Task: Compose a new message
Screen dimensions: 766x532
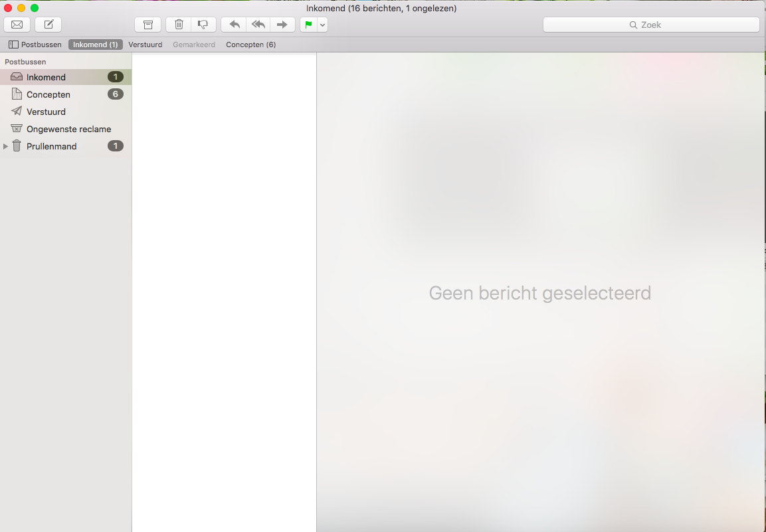Action: 48,25
